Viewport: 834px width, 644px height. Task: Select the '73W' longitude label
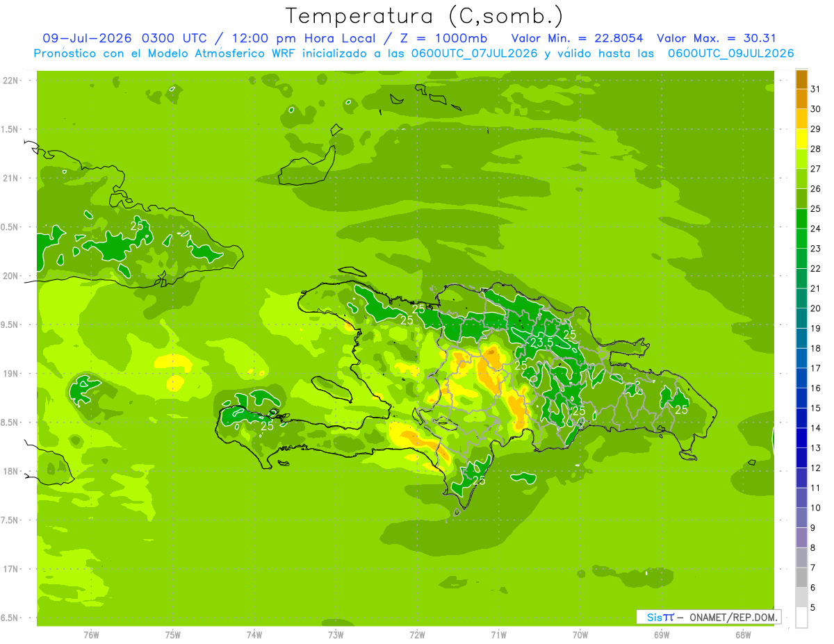point(336,635)
